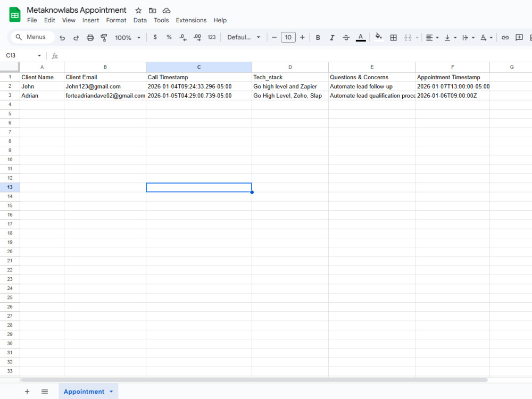Open the 123 more formats menu

coord(212,37)
